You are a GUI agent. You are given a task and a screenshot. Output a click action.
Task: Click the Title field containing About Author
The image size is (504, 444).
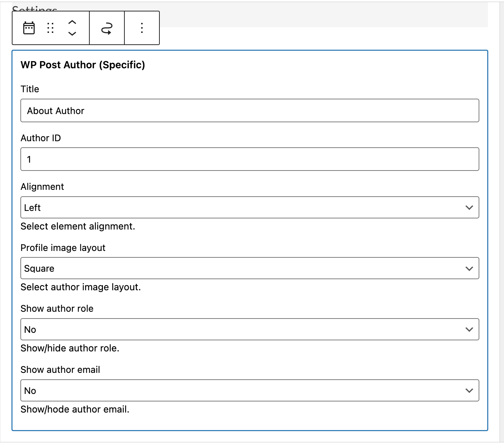(249, 111)
